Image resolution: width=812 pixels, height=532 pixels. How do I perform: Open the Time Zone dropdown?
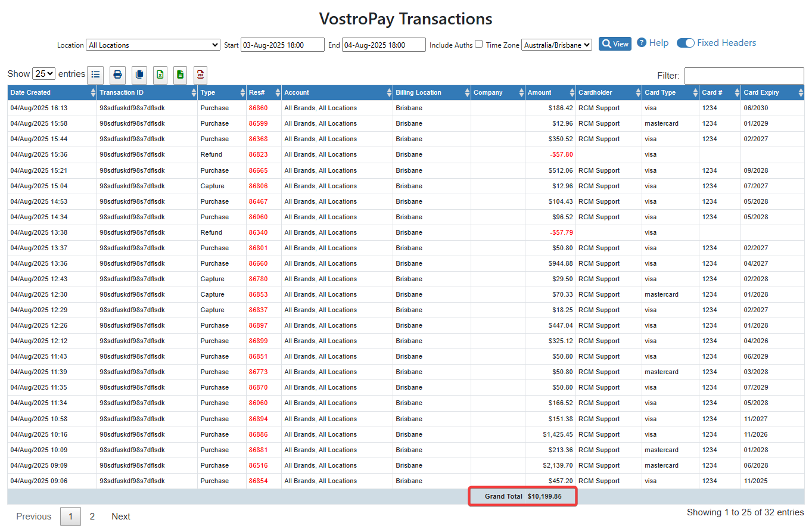[556, 45]
